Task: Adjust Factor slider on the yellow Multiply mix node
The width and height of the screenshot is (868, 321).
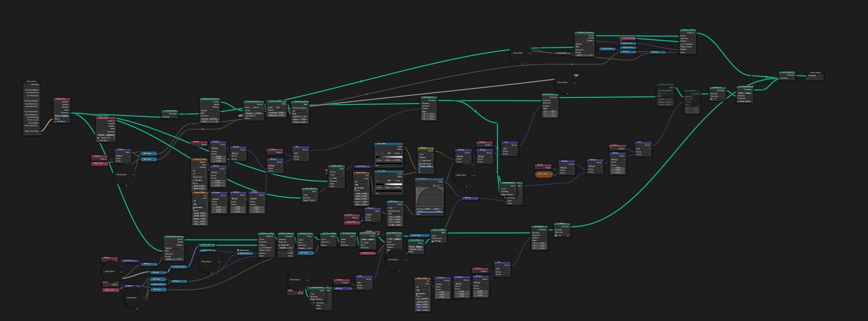Action: click(425, 167)
